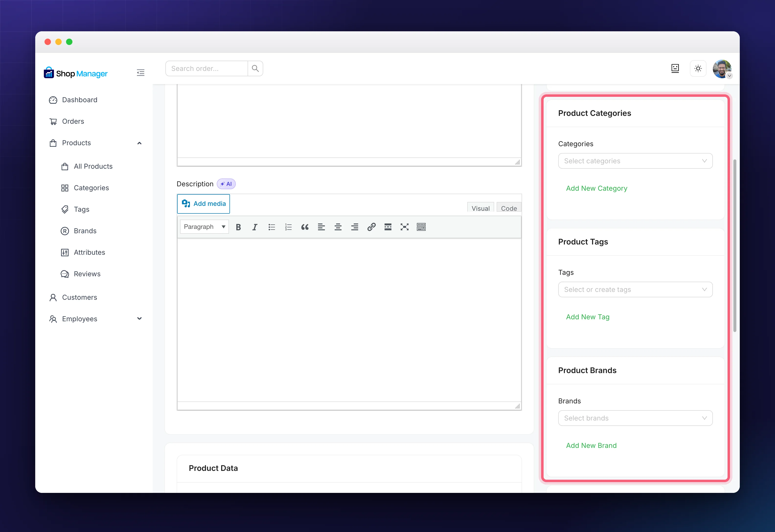775x532 pixels.
Task: Click the Orders cart icon
Action: pyautogui.click(x=53, y=121)
